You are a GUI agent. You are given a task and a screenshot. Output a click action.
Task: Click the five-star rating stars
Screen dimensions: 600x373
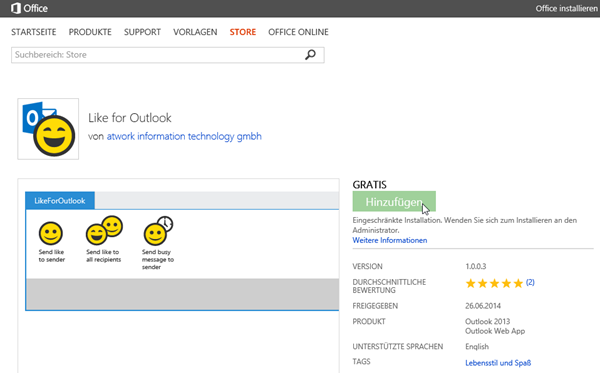pyautogui.click(x=494, y=283)
